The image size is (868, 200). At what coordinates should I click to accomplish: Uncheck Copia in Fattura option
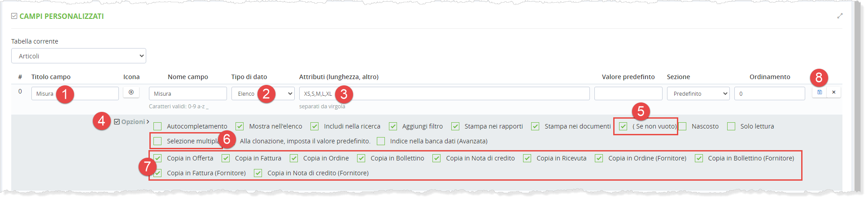226,158
